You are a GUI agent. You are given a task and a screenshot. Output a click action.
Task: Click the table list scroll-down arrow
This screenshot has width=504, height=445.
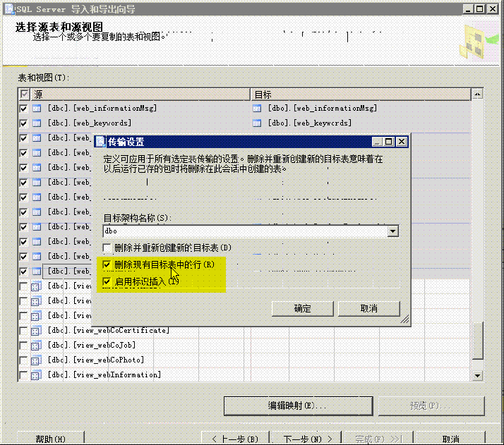tap(477, 377)
